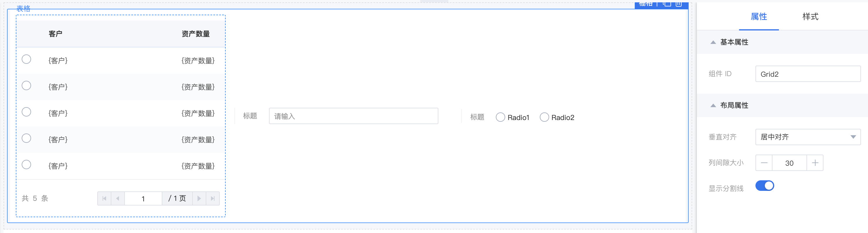Viewport: 868px width, 233px height.
Task: Click the 资产数量 column header
Action: (195, 34)
